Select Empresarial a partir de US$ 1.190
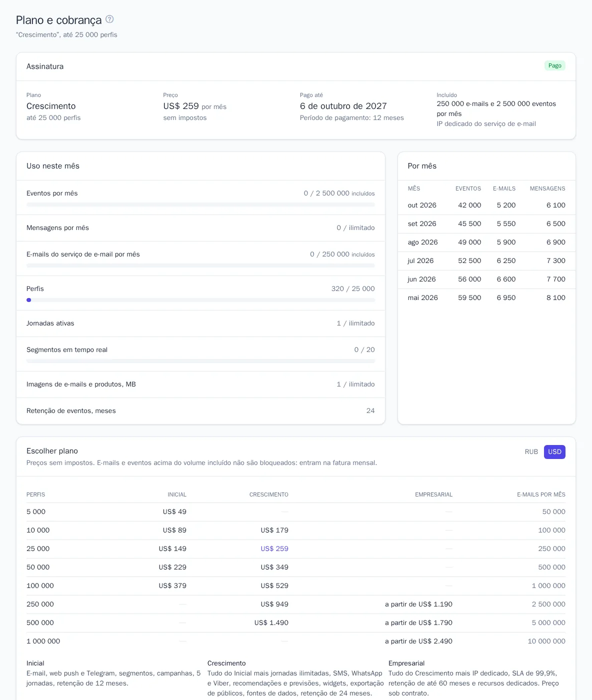Screen dimensions: 592x700 click(418, 604)
